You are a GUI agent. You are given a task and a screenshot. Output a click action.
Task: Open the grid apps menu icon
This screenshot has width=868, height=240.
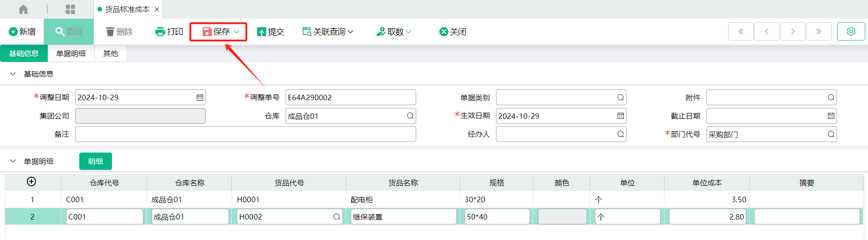point(70,9)
